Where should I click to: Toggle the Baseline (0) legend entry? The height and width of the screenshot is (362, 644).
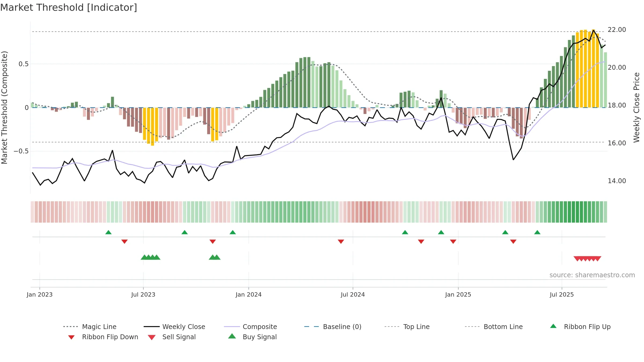[x=333, y=327]
